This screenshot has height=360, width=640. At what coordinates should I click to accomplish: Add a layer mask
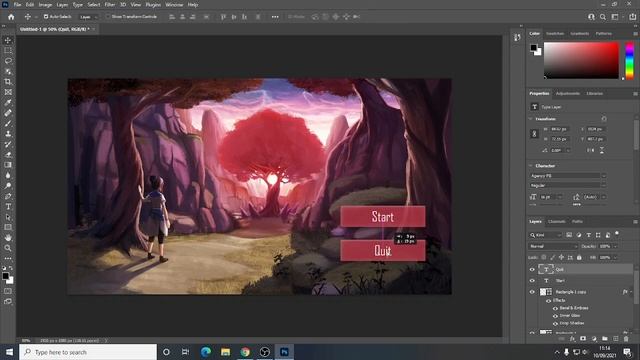583,339
